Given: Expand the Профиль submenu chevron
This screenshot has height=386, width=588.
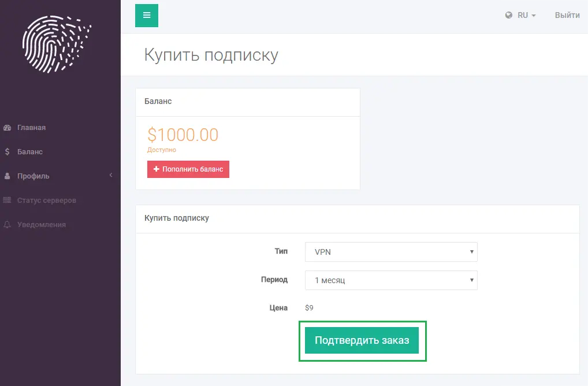Looking at the screenshot, I should tap(111, 175).
